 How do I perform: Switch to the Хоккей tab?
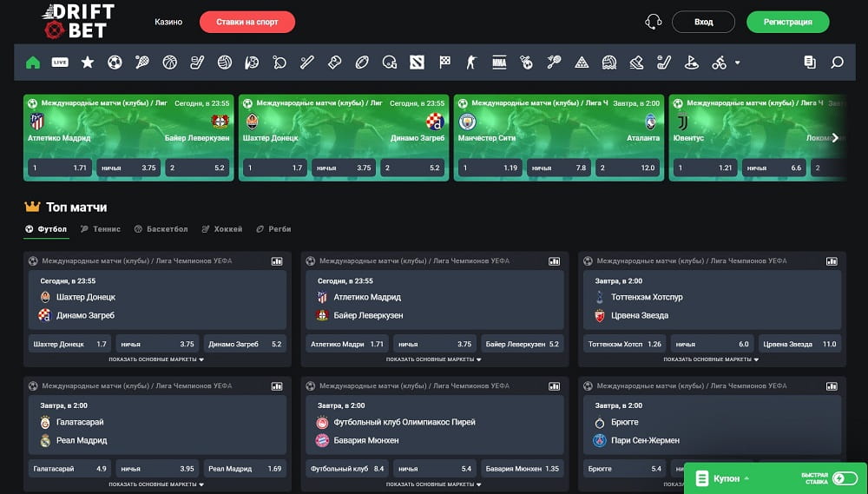click(222, 229)
